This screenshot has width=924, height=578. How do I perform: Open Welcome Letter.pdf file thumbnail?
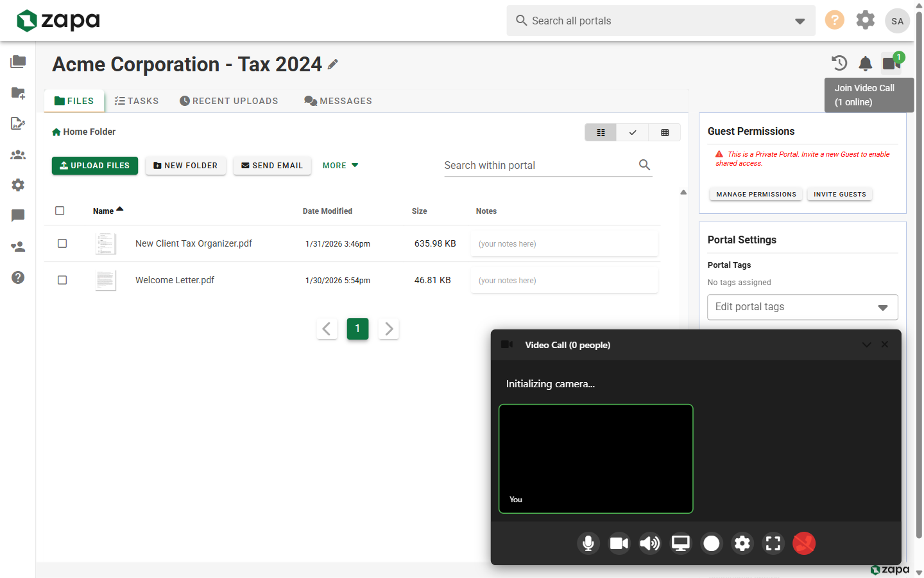tap(106, 281)
